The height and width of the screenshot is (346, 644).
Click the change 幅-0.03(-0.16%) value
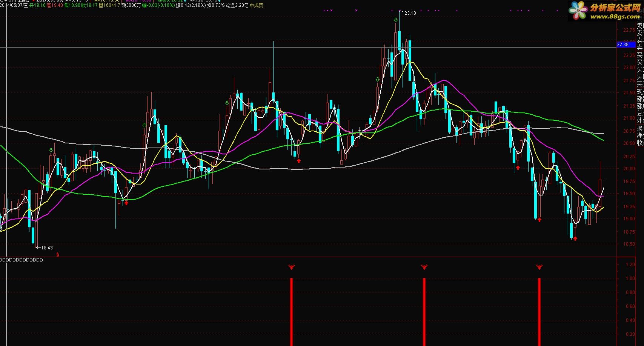(158, 6)
